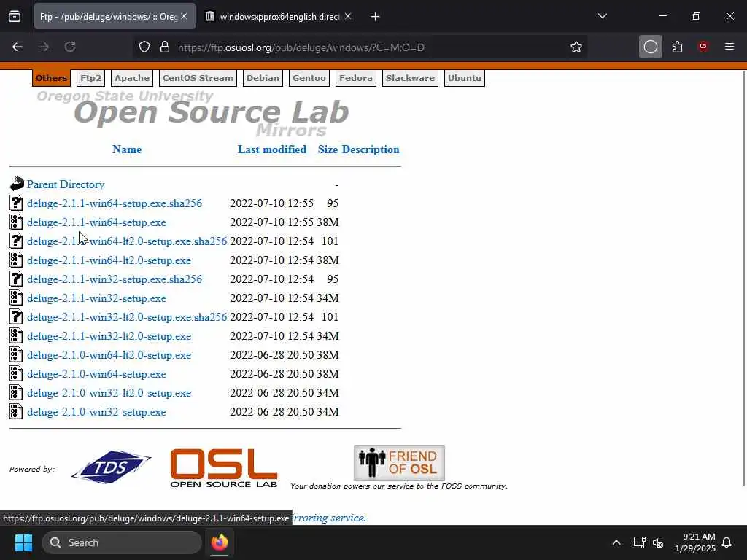Click the Open Source Lab Mirrors banner

click(193, 113)
